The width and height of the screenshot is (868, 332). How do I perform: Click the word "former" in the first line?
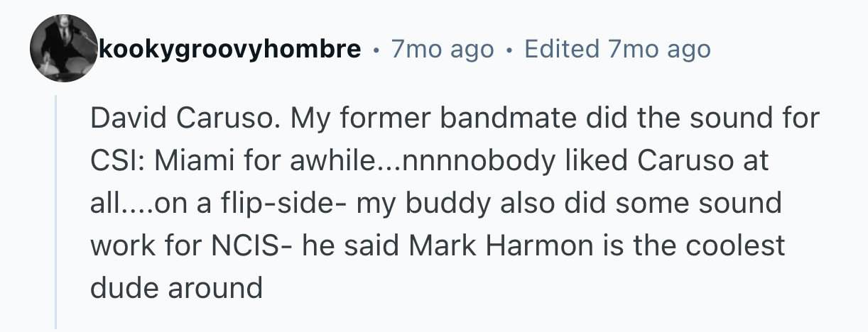click(380, 119)
